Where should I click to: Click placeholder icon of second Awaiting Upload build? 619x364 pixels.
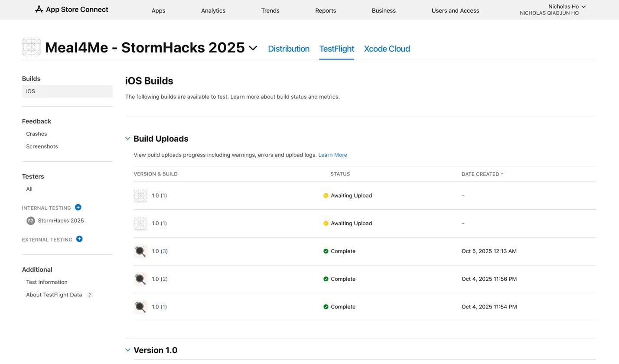[x=140, y=224]
